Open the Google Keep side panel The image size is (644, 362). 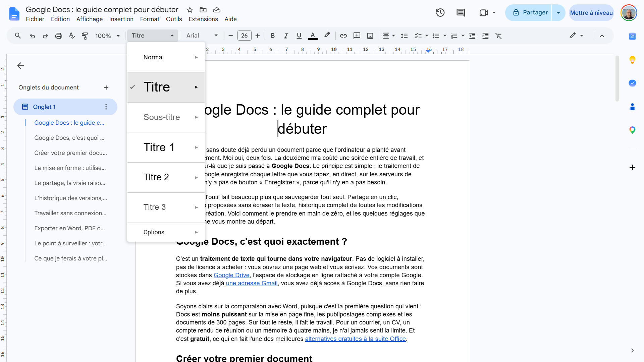click(x=632, y=60)
